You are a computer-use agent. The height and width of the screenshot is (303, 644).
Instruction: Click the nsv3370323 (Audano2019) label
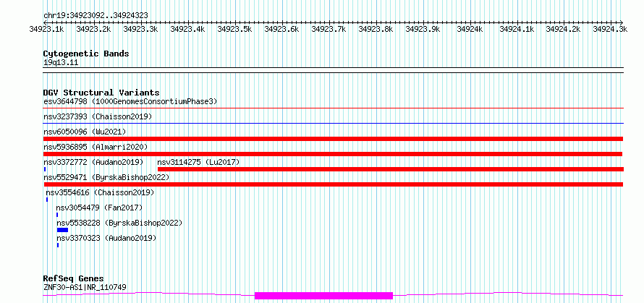click(x=106, y=238)
